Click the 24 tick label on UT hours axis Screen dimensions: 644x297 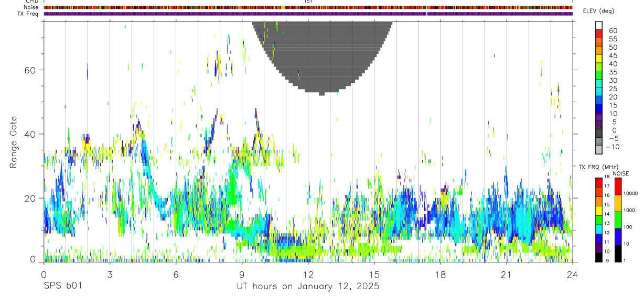tap(572, 274)
